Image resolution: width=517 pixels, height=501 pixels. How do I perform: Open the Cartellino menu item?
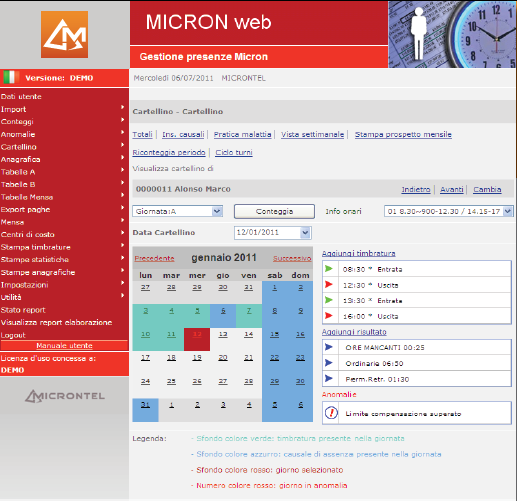[19, 147]
